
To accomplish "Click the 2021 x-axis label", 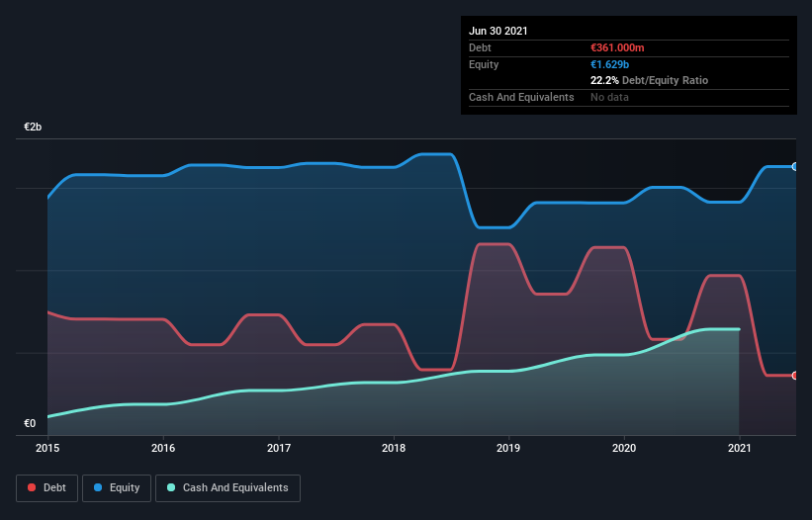I will click(740, 448).
